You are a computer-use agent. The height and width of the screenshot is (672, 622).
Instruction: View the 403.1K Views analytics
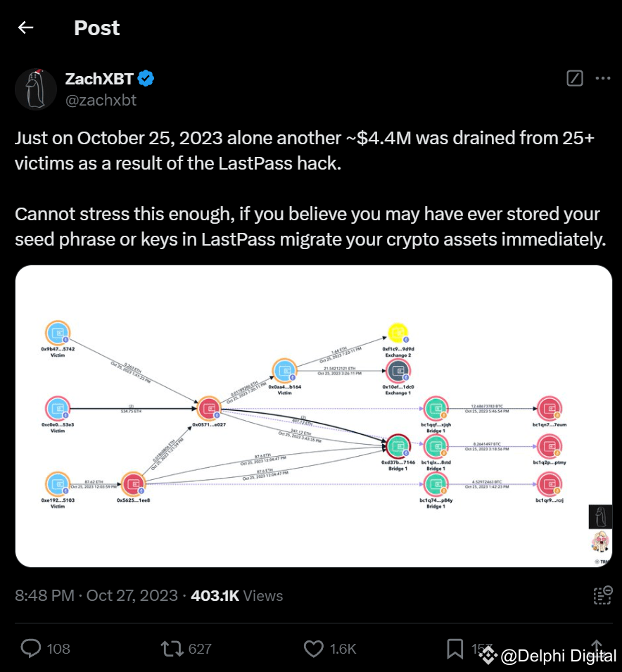237,595
